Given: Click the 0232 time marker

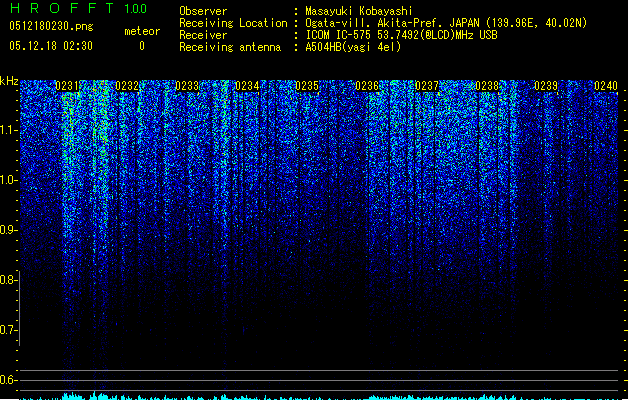Looking at the screenshot, I should click(x=127, y=86).
